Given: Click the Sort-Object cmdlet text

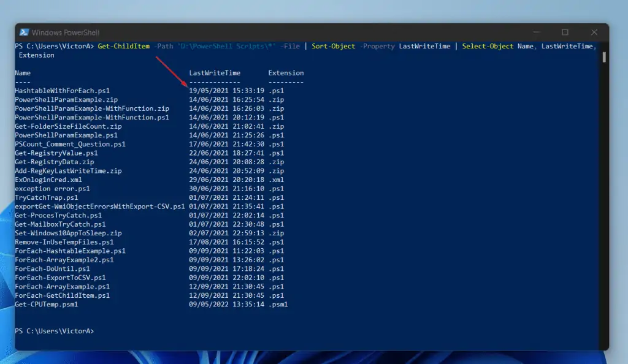Looking at the screenshot, I should click(x=333, y=46).
